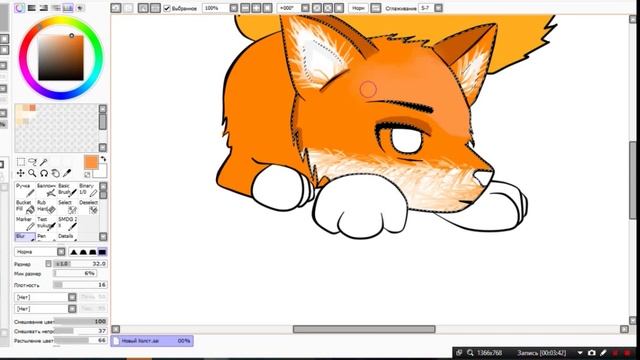Open the zoom 100% dropdown arrow
The height and width of the screenshot is (360, 640).
pos(233,8)
